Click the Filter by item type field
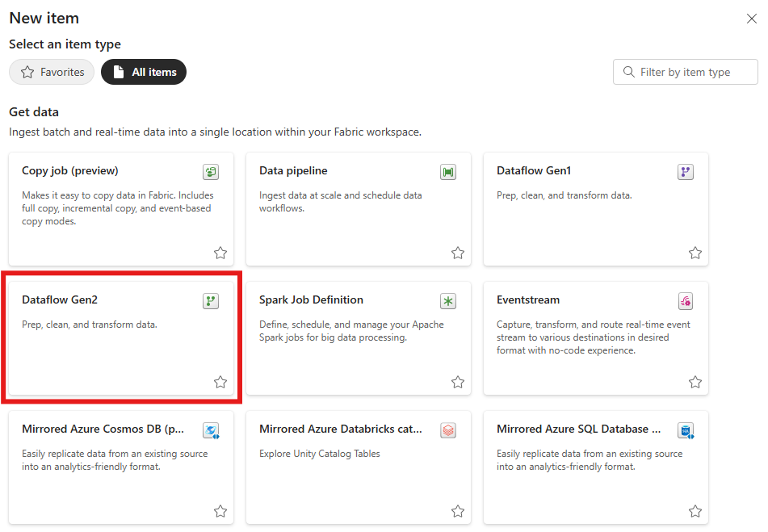Screen dimensions: 768x532 click(x=686, y=72)
